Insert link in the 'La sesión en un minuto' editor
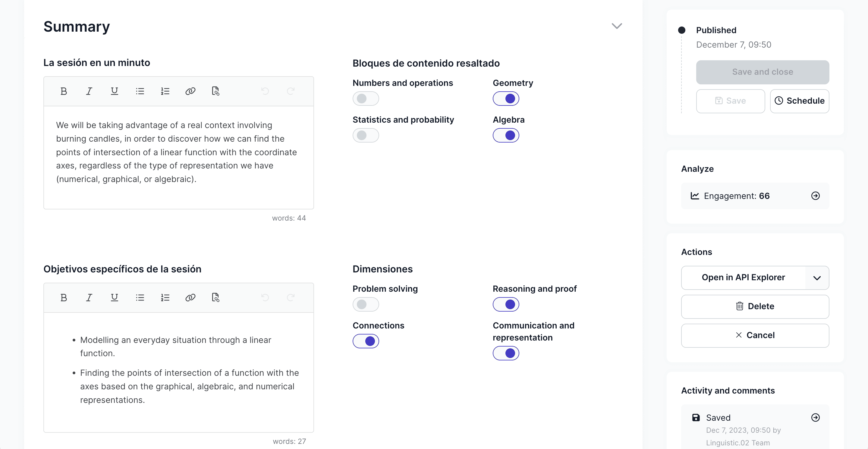The image size is (868, 449). click(x=190, y=91)
